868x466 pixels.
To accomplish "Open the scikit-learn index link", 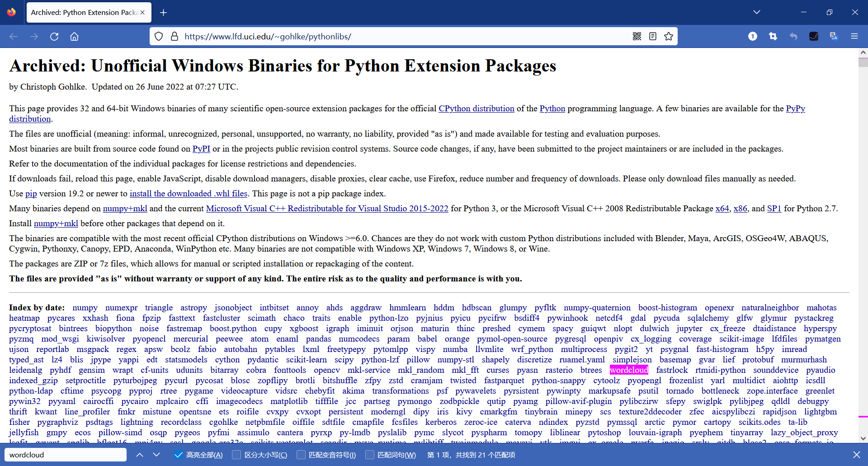I will [306, 360].
